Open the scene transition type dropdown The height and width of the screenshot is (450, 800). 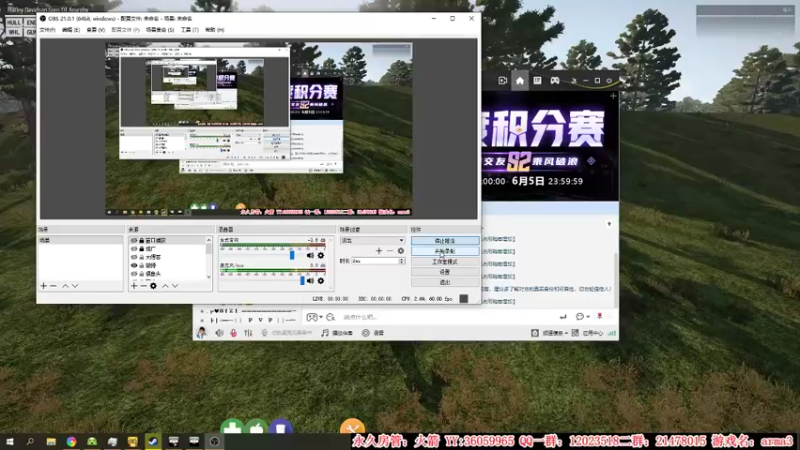(372, 240)
